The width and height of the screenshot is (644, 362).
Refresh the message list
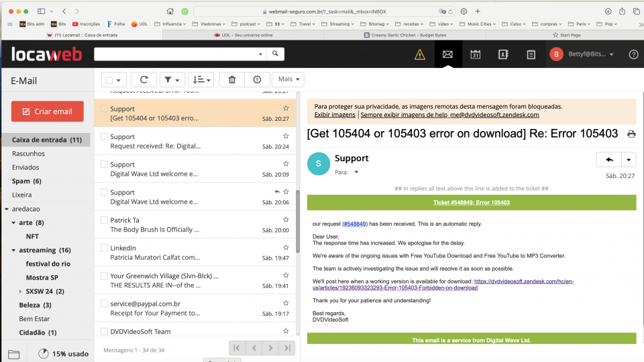click(144, 79)
